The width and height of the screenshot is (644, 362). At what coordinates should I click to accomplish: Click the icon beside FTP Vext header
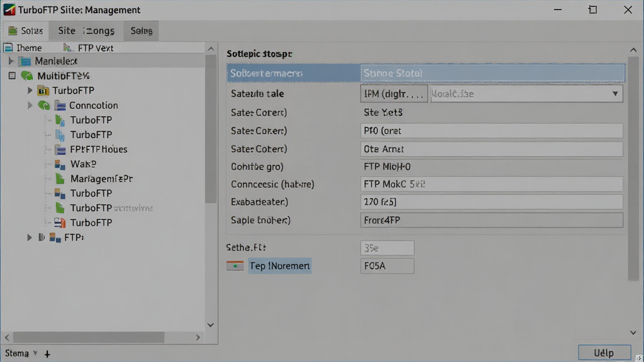[68, 48]
